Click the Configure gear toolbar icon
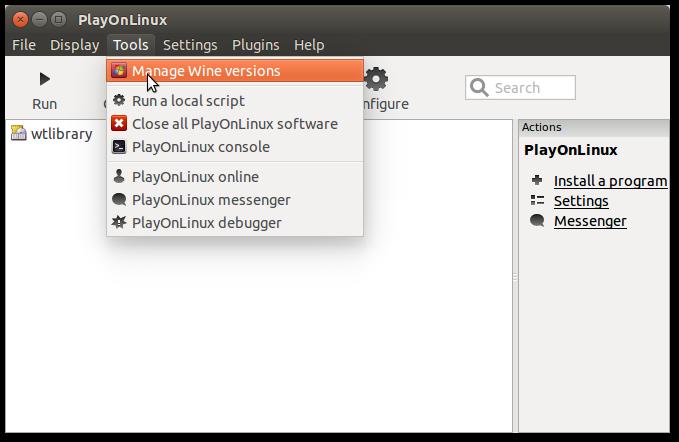 tap(376, 79)
